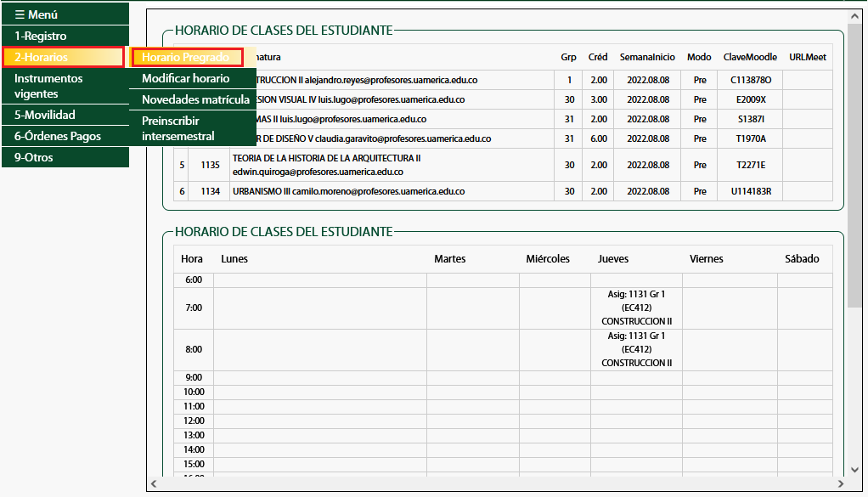
Task: Select Instrumentos vigentes in the side menu
Action: [65, 86]
